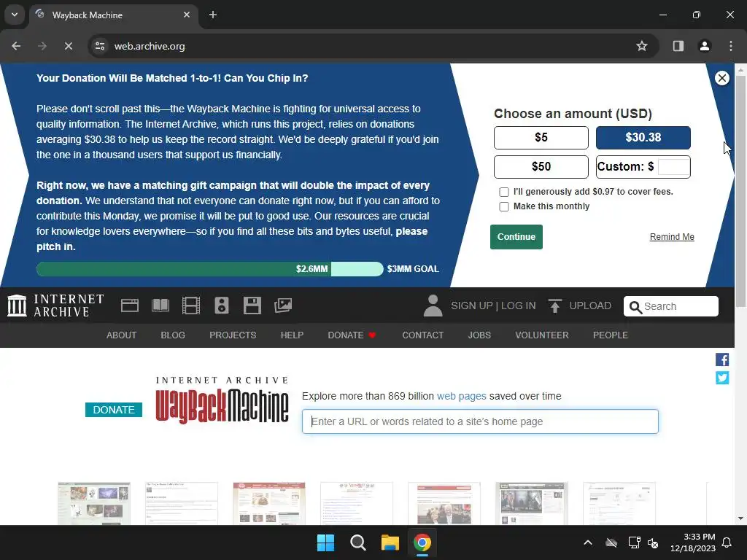Click the upload arrow icon
The height and width of the screenshot is (560, 747).
click(554, 306)
